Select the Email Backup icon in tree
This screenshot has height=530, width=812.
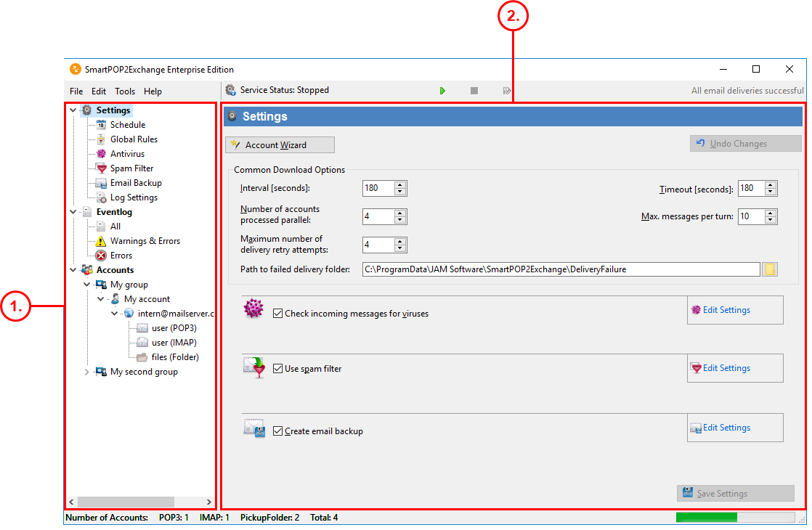102,183
